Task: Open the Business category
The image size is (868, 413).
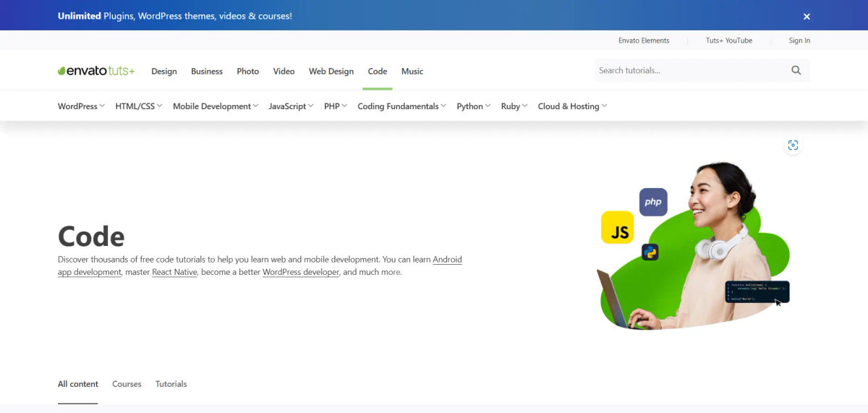Action: pos(207,71)
